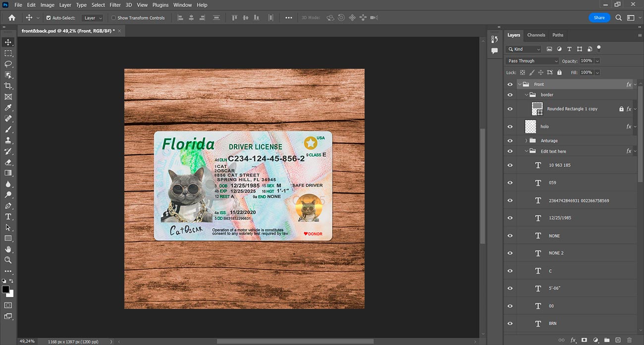Hide the border group visibility eye
Viewport: 644px width, 345px height.
510,95
